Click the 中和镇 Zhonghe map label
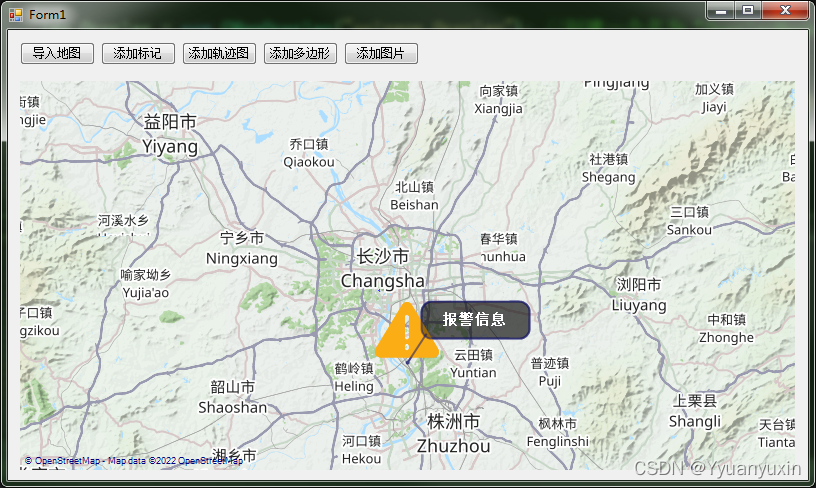 coord(726,328)
